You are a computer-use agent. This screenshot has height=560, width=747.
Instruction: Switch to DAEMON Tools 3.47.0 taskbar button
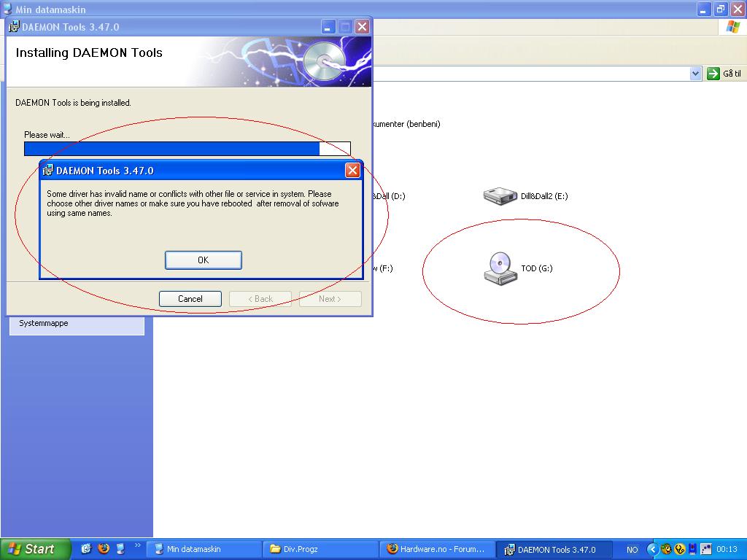[x=554, y=550]
